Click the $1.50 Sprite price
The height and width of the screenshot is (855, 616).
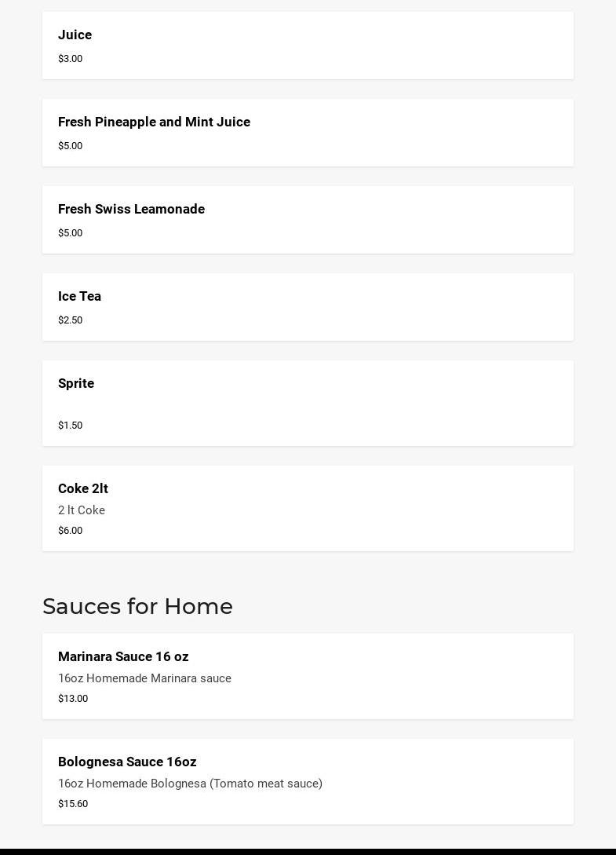(71, 426)
